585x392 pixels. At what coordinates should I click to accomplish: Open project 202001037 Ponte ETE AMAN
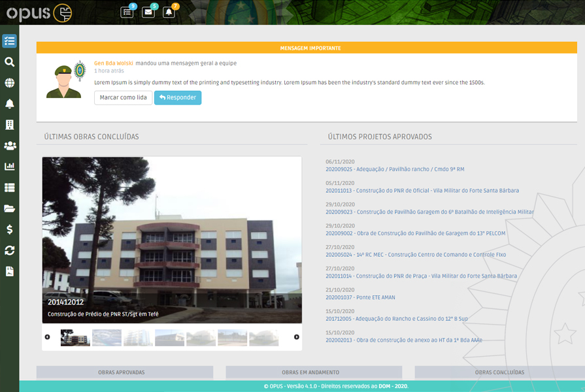(360, 298)
